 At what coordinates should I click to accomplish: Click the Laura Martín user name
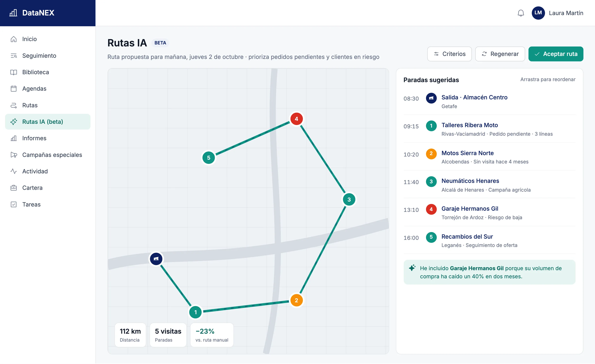point(566,13)
